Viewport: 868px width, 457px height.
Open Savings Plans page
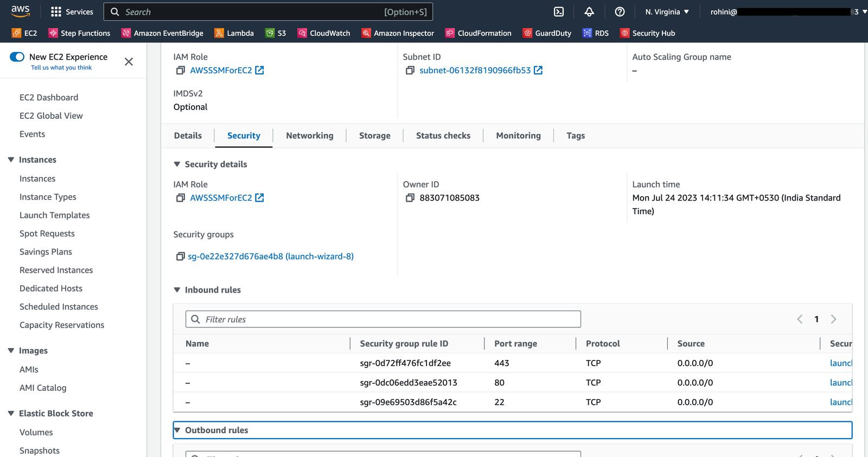point(46,252)
